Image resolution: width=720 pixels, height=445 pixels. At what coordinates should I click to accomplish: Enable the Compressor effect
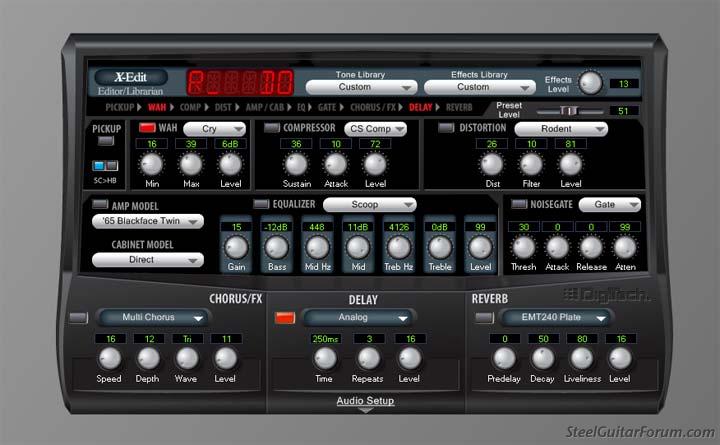pyautogui.click(x=272, y=128)
